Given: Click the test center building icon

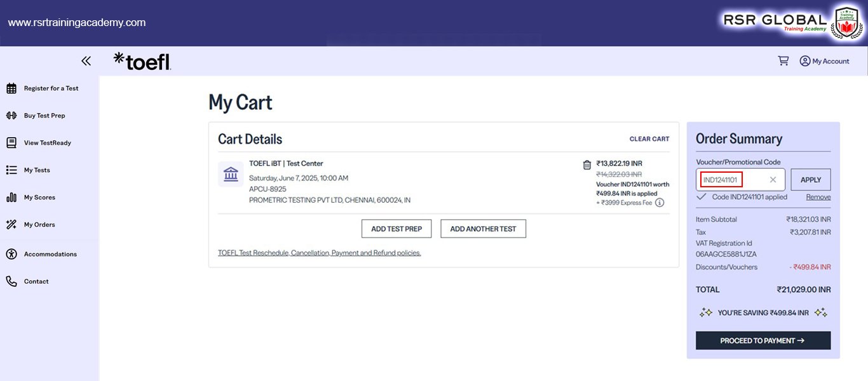Looking at the screenshot, I should click(x=231, y=174).
